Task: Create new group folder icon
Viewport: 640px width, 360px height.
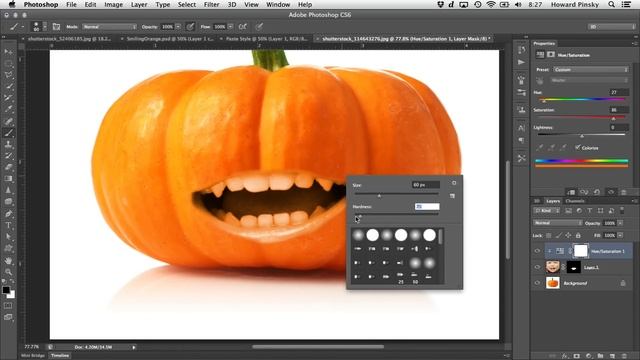Action: point(600,356)
